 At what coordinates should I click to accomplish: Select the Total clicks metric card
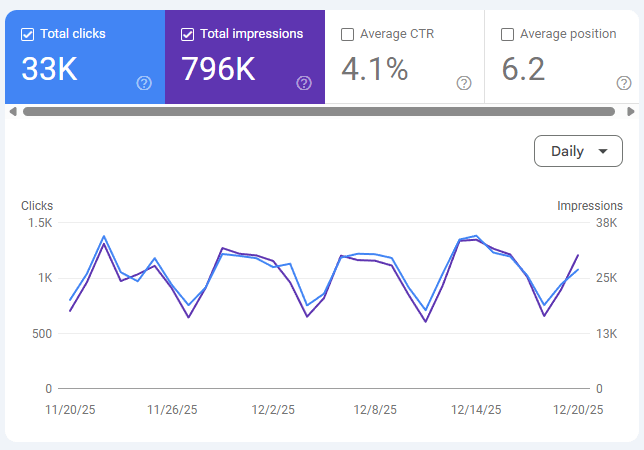[x=85, y=57]
